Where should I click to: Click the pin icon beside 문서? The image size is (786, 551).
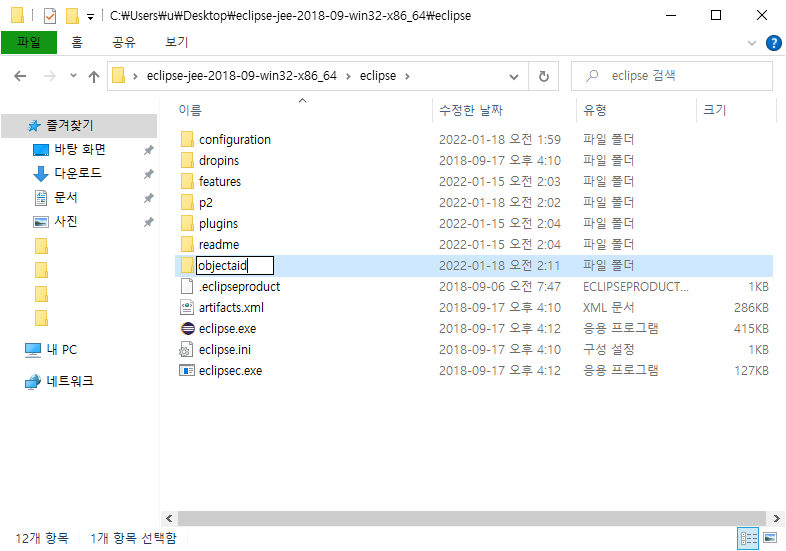point(148,198)
